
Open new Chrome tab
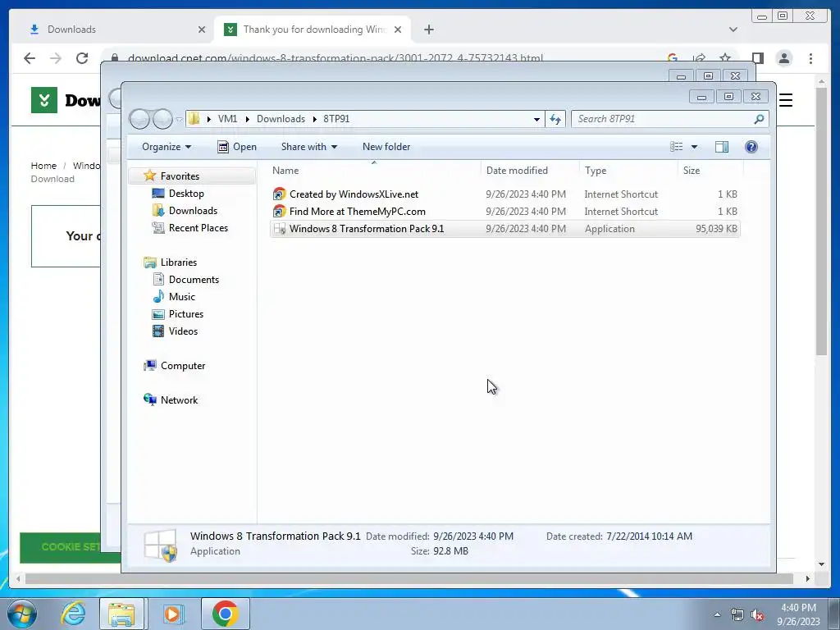pos(428,30)
